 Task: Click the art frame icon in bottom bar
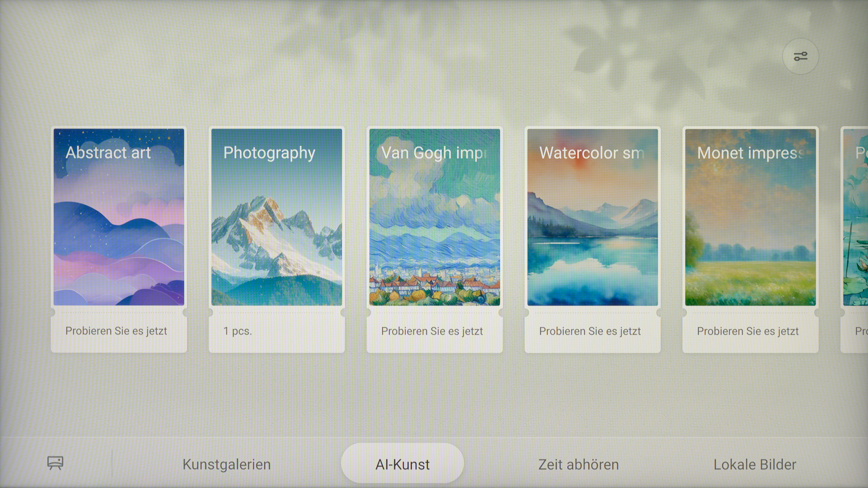(x=55, y=463)
